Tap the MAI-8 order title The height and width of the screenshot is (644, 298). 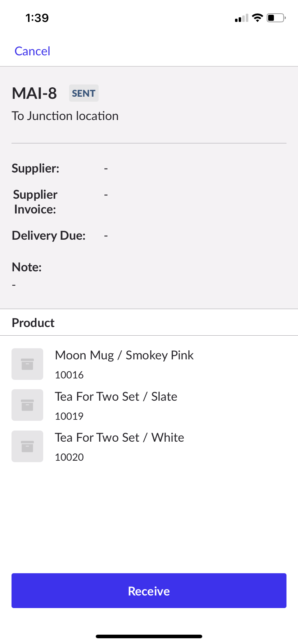[34, 93]
